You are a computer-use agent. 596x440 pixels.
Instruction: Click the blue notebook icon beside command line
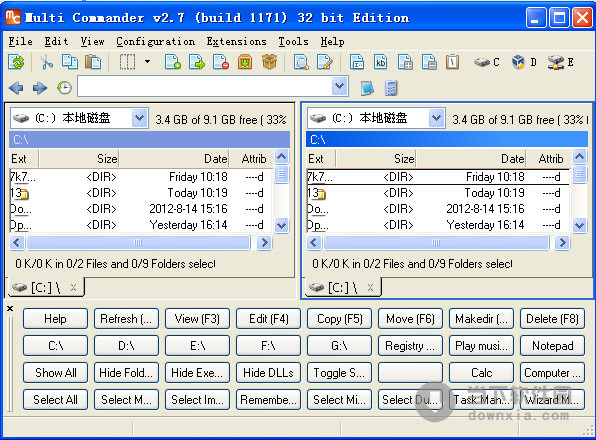point(367,88)
